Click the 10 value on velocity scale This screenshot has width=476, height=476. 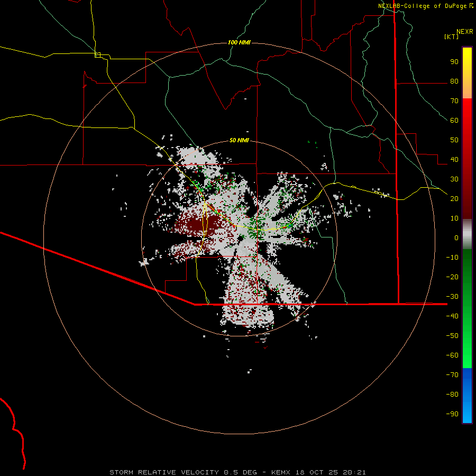pos(454,218)
